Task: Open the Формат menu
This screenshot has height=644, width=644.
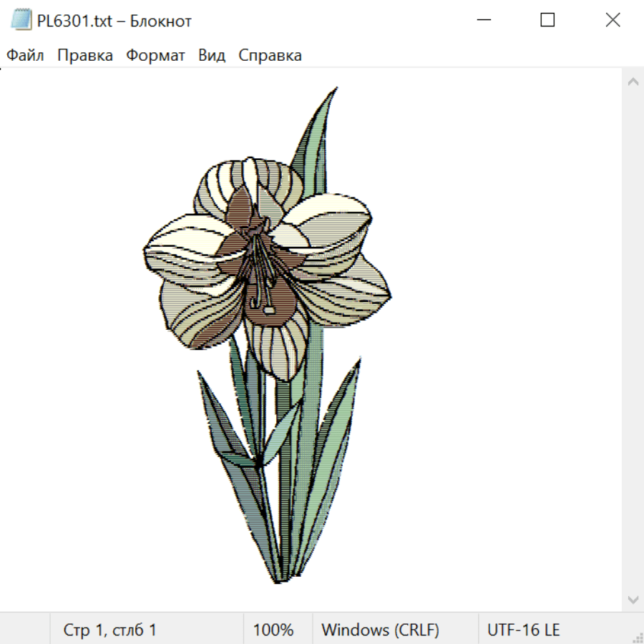Action: [155, 56]
